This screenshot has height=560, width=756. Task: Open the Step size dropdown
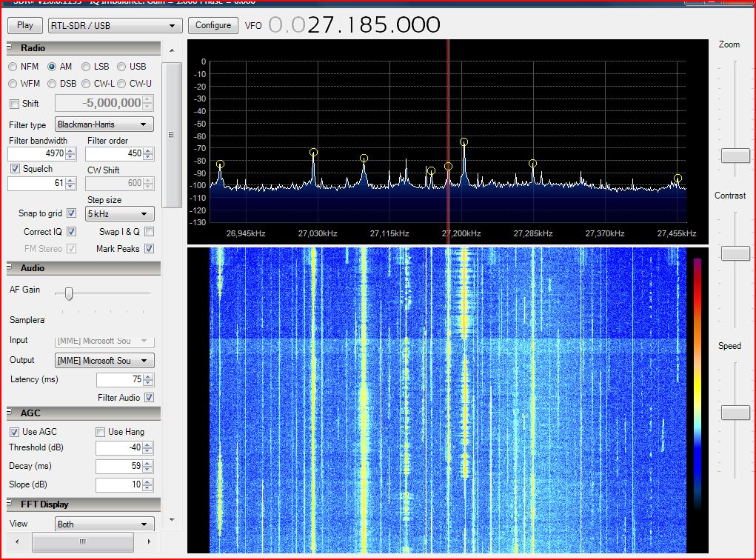pyautogui.click(x=121, y=215)
